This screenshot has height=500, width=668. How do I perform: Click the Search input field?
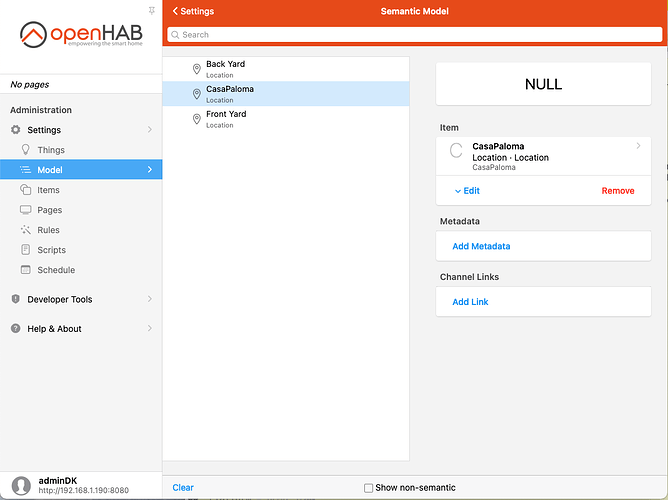coord(414,34)
